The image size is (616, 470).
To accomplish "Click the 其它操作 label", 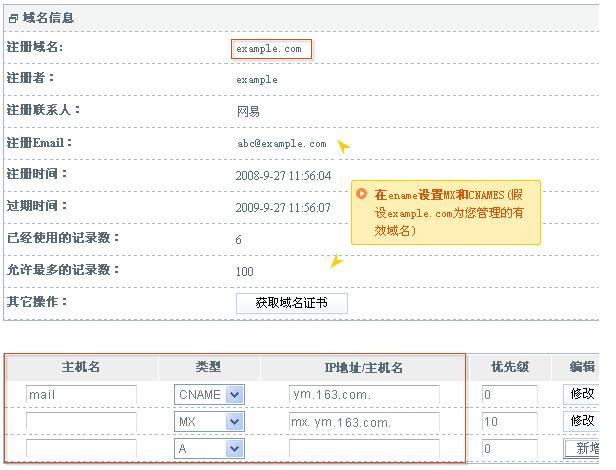I will [37, 302].
